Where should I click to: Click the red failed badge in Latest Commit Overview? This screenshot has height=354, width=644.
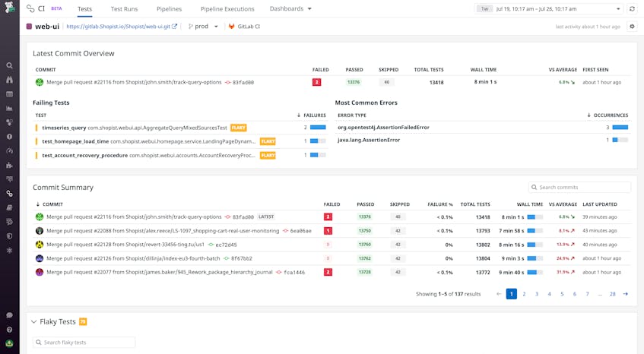pos(316,82)
